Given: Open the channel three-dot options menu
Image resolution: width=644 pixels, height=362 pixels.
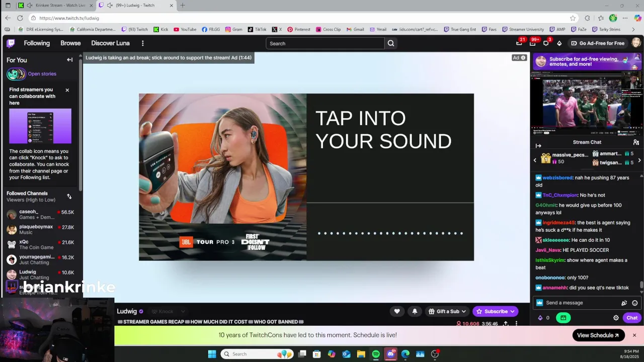Looking at the screenshot, I should [x=516, y=324].
